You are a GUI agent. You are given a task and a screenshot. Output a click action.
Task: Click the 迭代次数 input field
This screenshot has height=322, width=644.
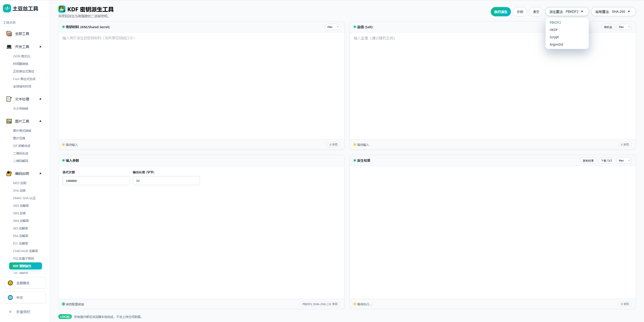click(96, 181)
